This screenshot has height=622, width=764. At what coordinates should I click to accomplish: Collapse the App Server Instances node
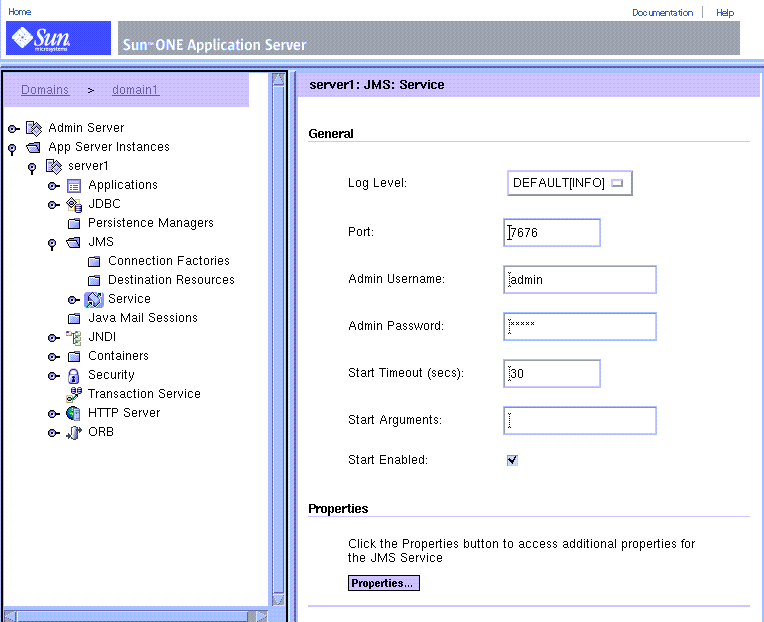click(x=12, y=149)
